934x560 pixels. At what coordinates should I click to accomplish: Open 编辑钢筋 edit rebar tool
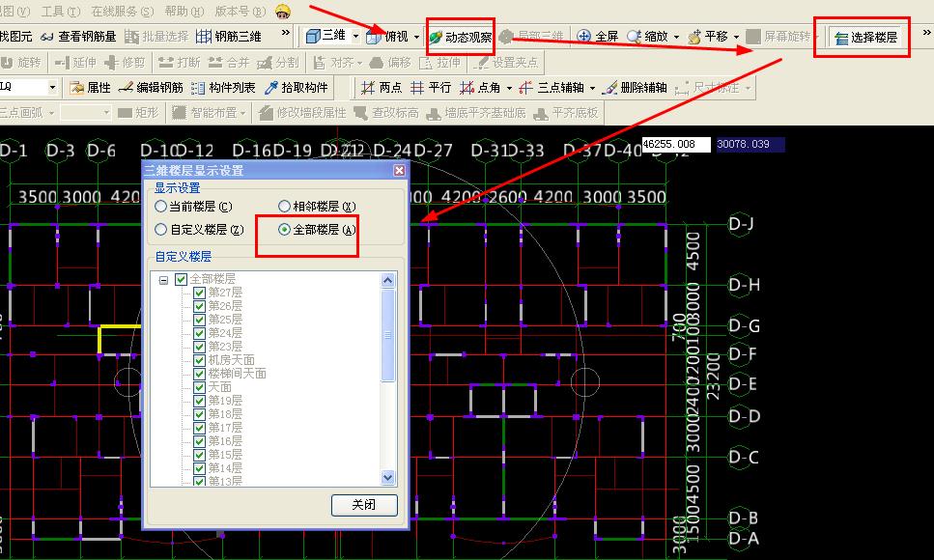[x=151, y=88]
